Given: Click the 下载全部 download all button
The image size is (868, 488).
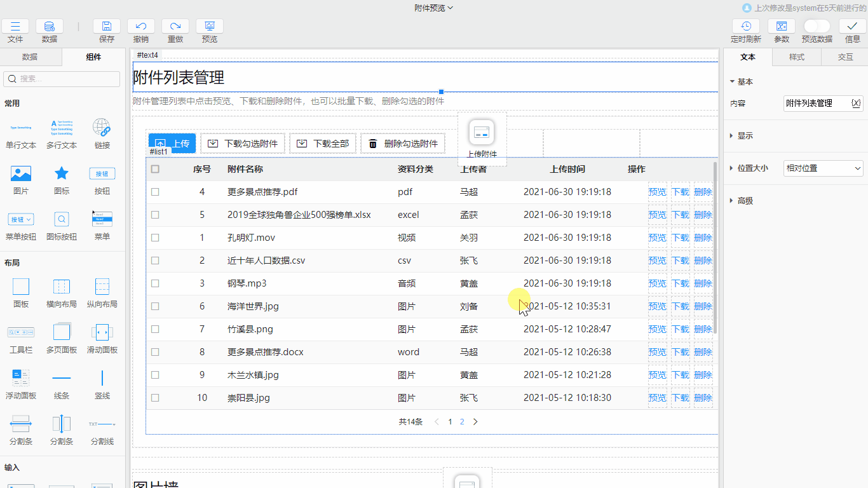Looking at the screenshot, I should [323, 143].
